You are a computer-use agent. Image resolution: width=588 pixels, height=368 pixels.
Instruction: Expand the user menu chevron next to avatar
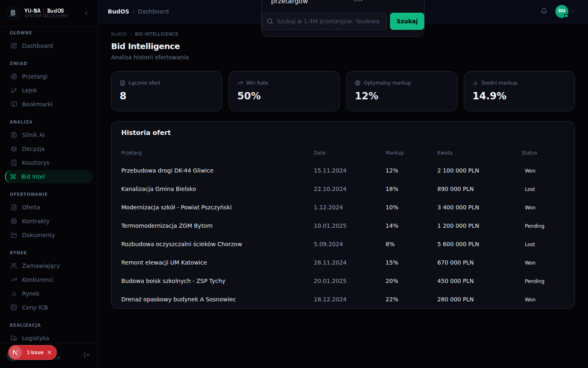tap(573, 11)
